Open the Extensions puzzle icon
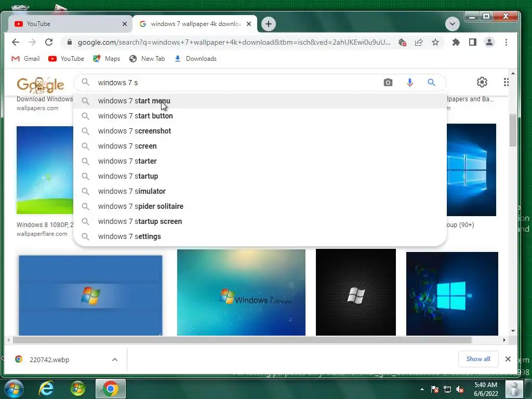Viewport: 532px width, 399px height. pos(456,42)
